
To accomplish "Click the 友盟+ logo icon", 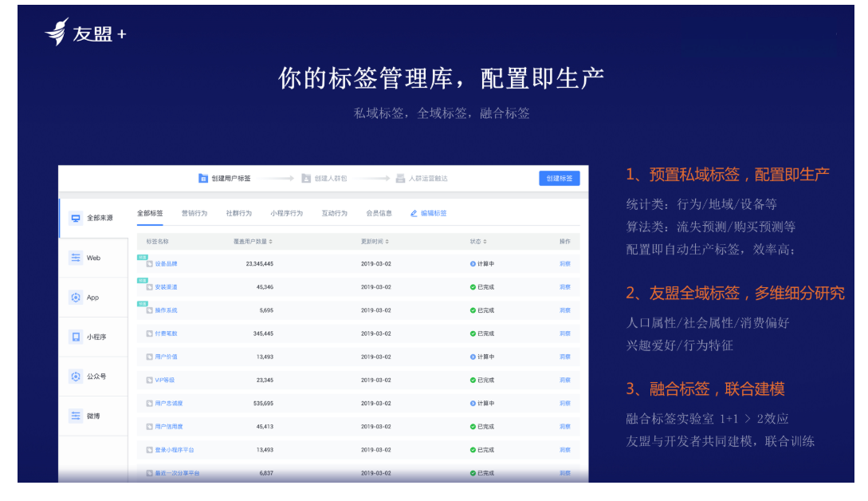I will (x=57, y=32).
